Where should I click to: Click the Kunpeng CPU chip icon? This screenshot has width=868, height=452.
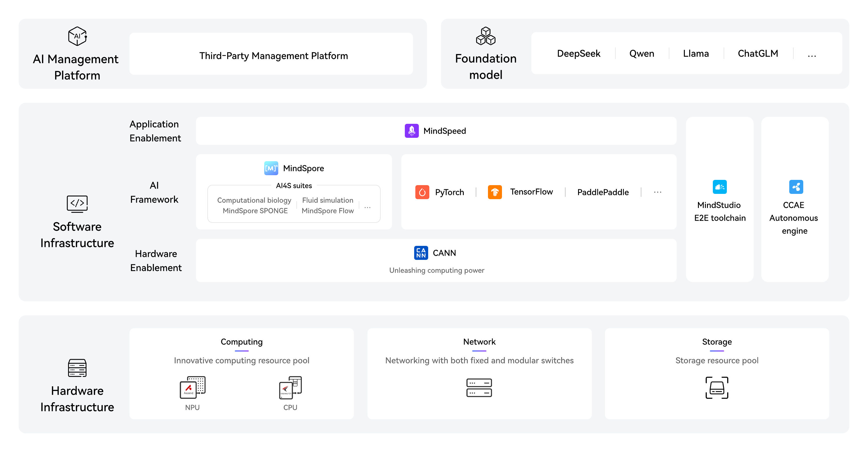click(290, 387)
